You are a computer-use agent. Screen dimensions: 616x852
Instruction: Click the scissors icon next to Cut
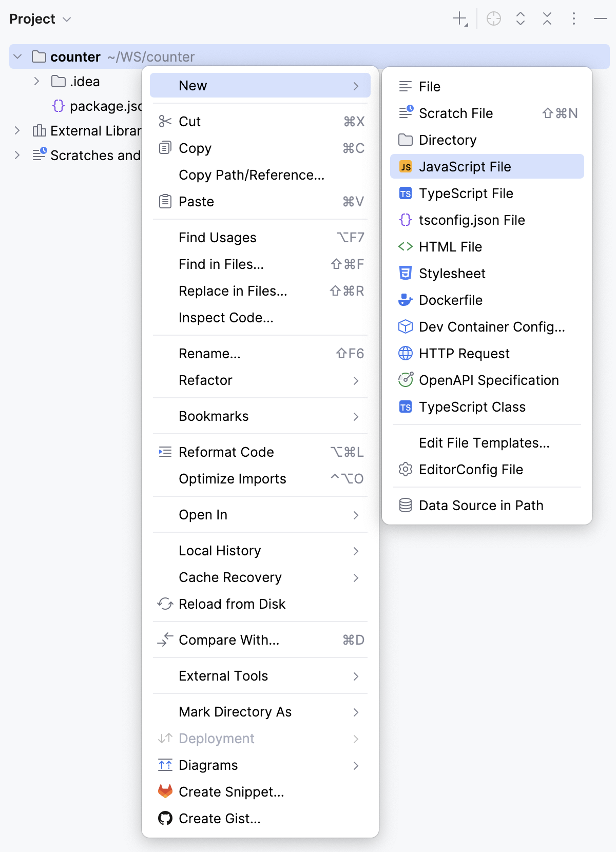[x=165, y=122]
